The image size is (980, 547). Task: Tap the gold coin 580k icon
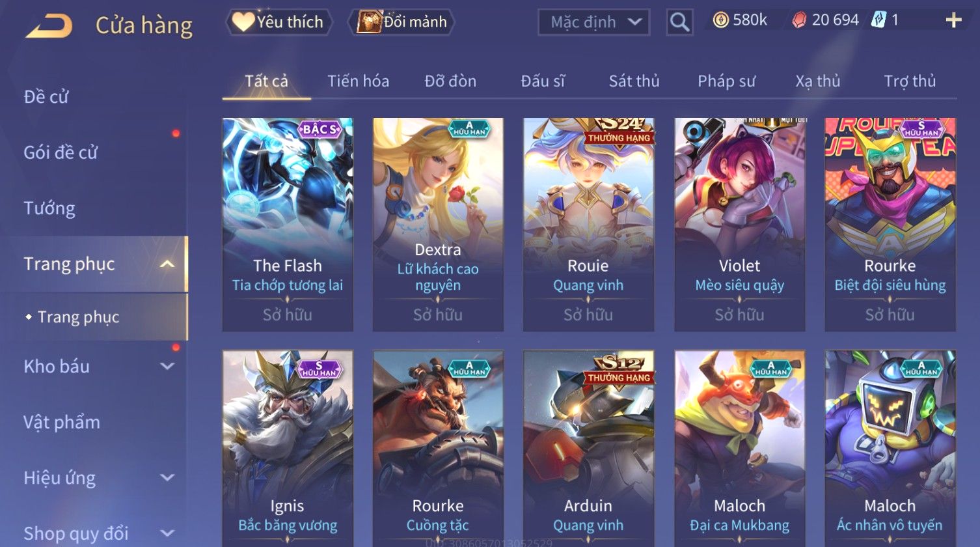720,21
